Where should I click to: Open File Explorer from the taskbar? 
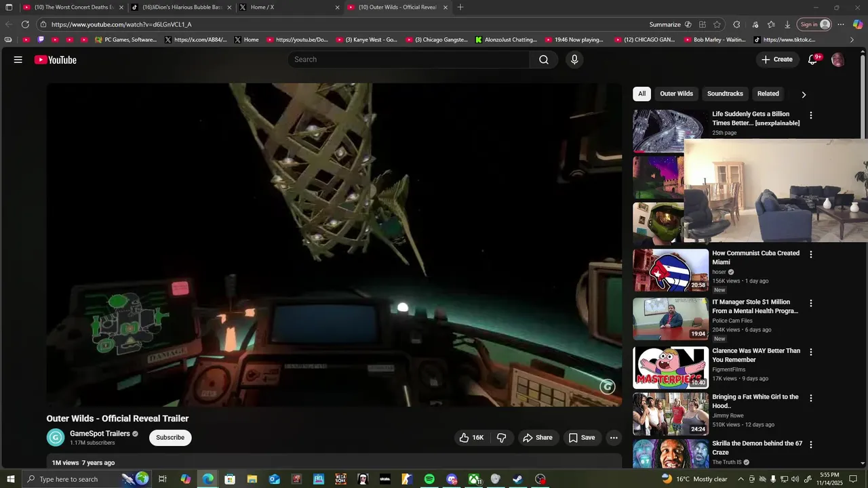coord(252,479)
